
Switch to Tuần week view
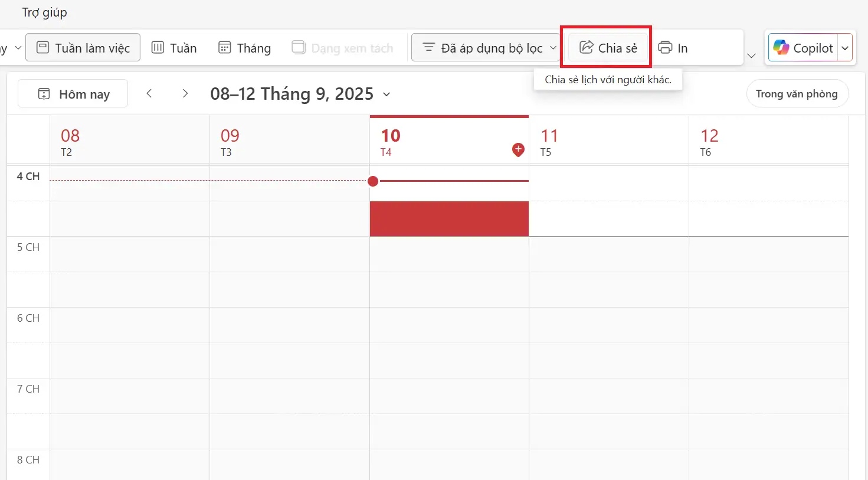click(174, 48)
